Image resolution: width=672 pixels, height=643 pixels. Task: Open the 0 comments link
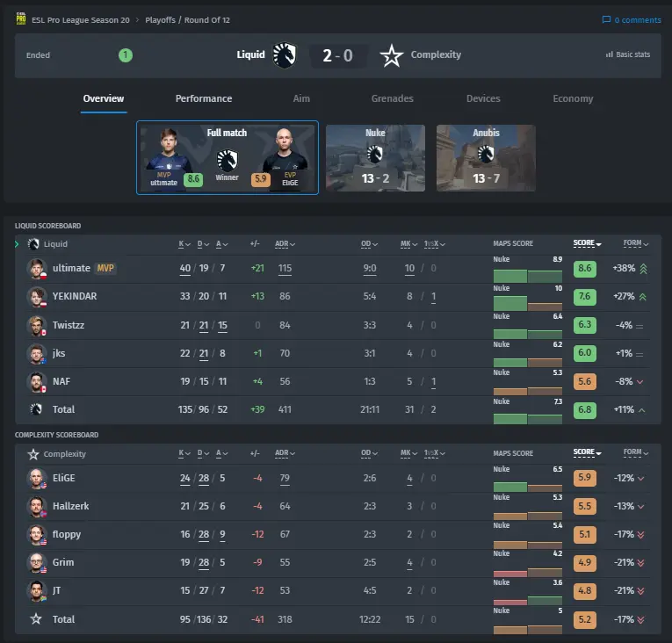[632, 19]
